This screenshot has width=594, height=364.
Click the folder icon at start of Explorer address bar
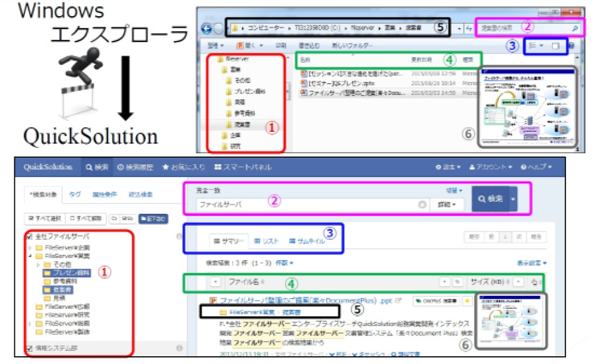click(x=235, y=28)
